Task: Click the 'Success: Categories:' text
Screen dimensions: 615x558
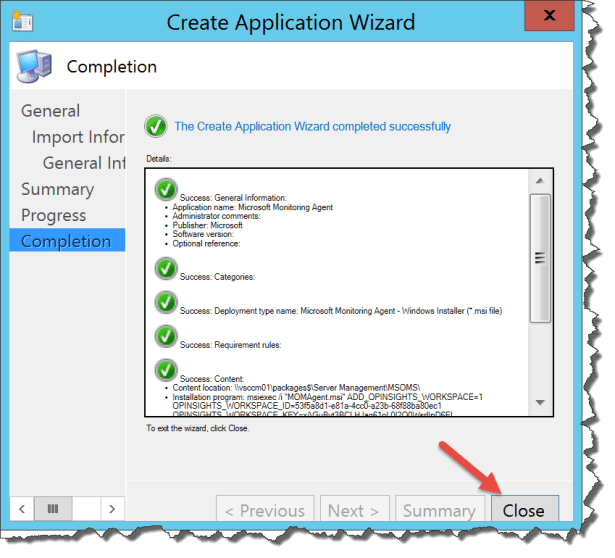Action: [217, 277]
